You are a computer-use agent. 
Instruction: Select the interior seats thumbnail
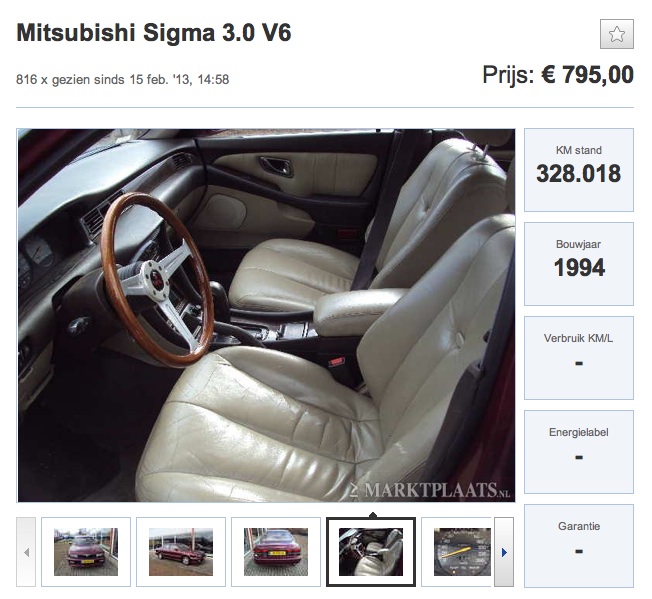[x=371, y=552]
